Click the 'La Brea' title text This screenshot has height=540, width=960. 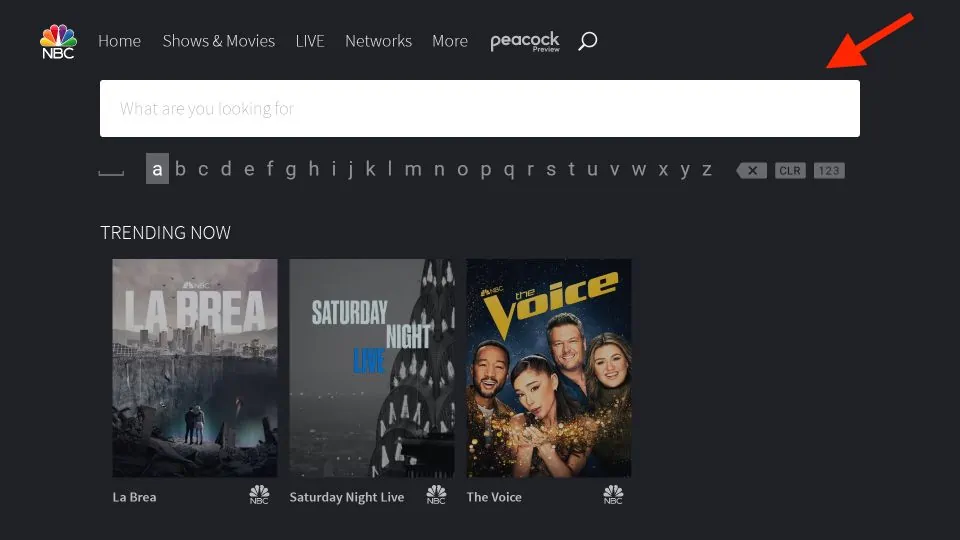point(134,497)
